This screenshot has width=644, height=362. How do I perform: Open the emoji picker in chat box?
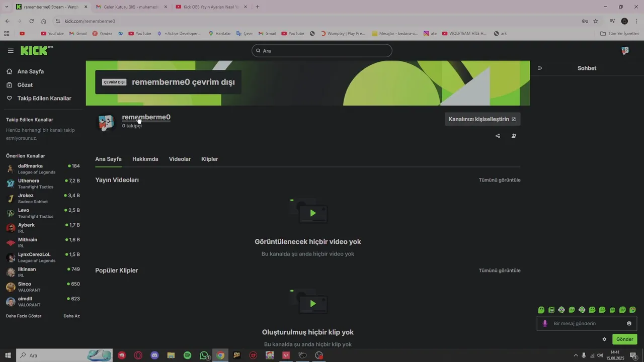pyautogui.click(x=629, y=323)
